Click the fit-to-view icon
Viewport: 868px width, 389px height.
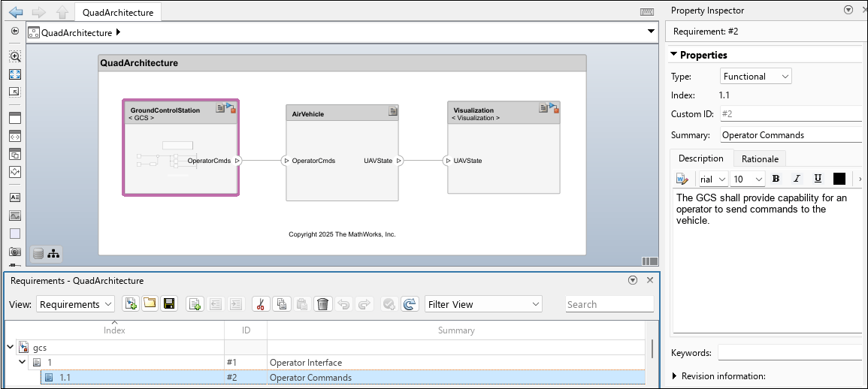pyautogui.click(x=16, y=74)
